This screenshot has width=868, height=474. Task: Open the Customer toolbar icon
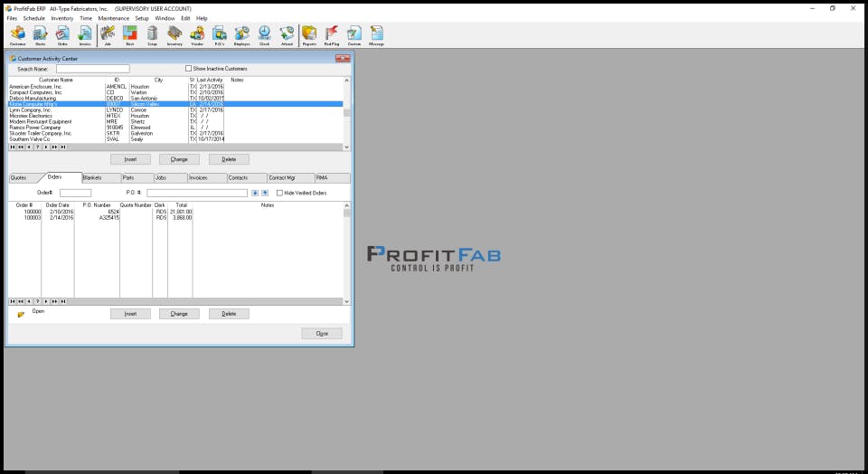point(18,35)
